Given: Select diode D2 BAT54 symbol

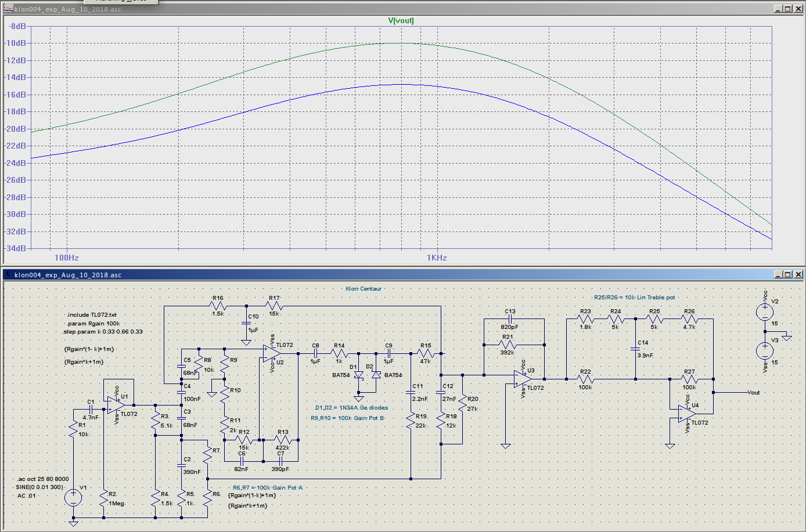Looking at the screenshot, I should tap(376, 375).
